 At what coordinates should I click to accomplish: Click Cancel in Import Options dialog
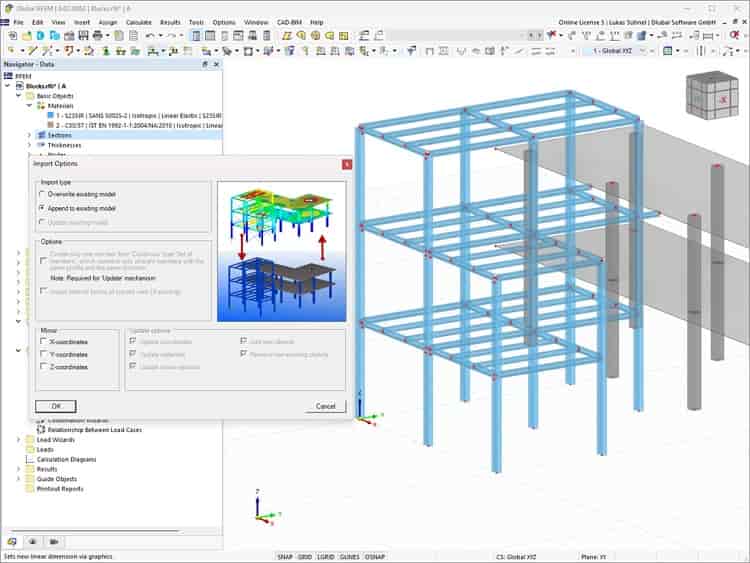coord(325,406)
